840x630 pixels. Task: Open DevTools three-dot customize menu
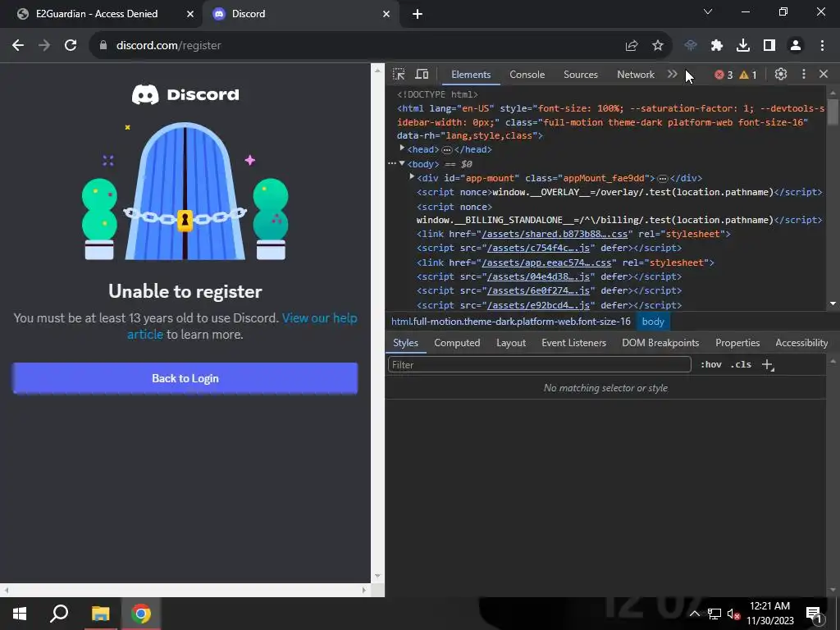point(804,75)
